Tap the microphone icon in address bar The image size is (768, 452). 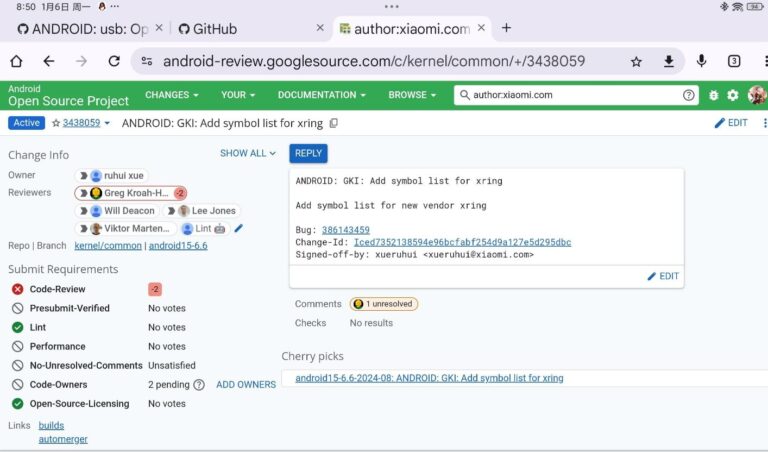(x=701, y=61)
